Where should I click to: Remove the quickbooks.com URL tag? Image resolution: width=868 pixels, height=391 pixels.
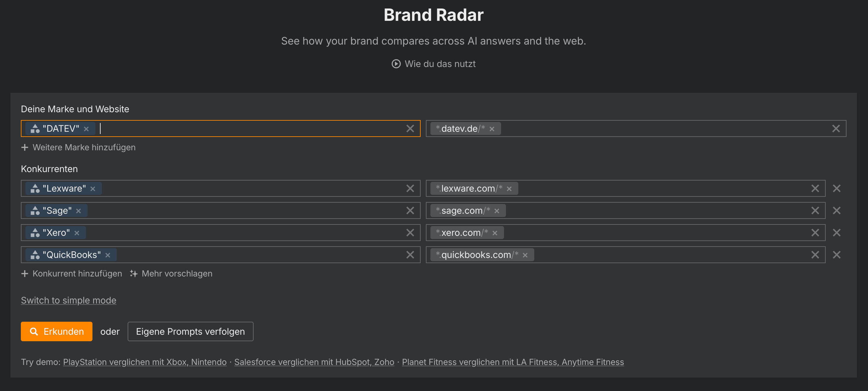click(525, 255)
